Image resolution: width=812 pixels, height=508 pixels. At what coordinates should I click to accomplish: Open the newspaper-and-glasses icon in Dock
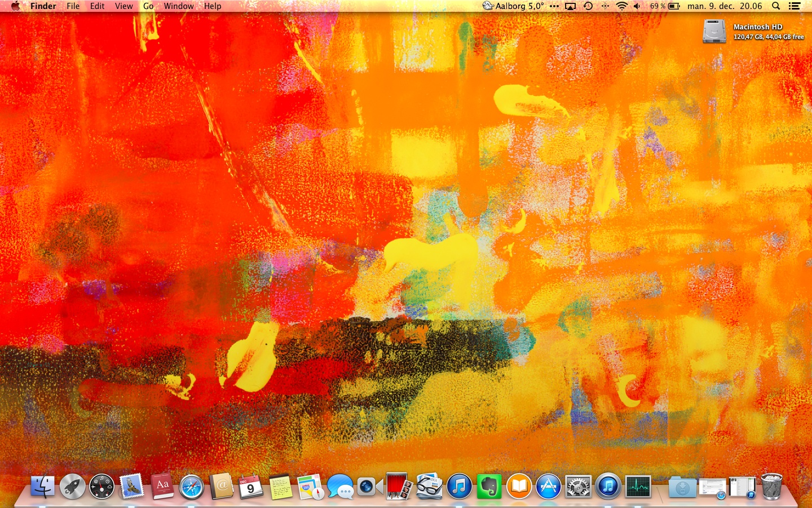429,487
